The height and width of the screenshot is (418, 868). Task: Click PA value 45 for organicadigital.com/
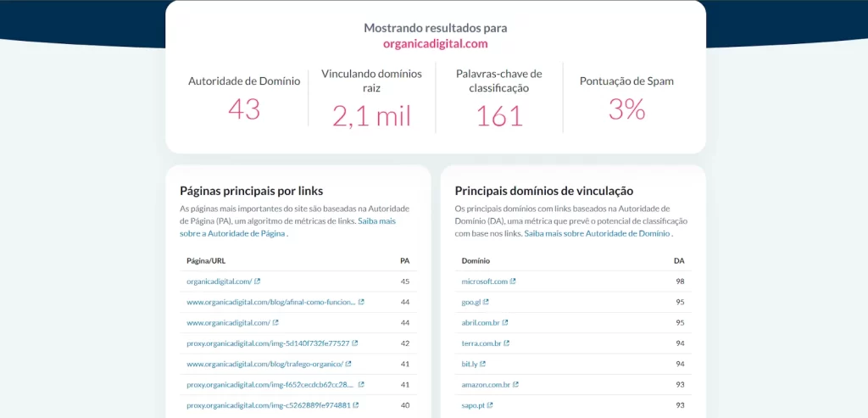click(x=404, y=281)
